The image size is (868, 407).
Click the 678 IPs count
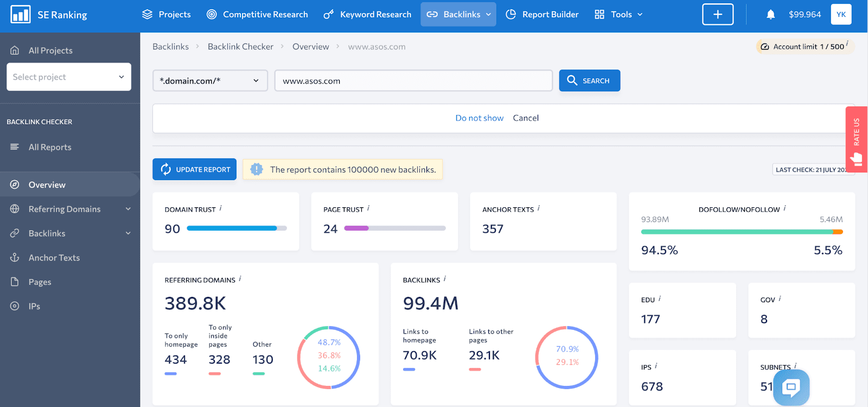pos(652,386)
